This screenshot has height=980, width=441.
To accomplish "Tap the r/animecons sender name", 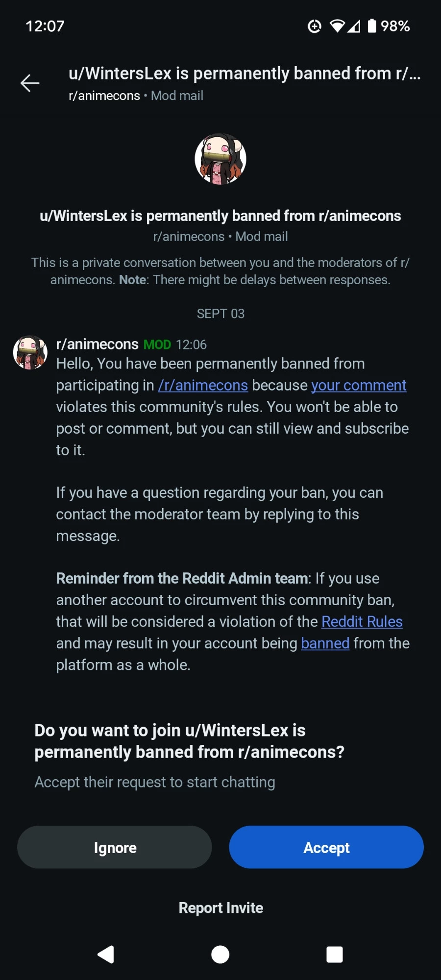I will point(98,344).
